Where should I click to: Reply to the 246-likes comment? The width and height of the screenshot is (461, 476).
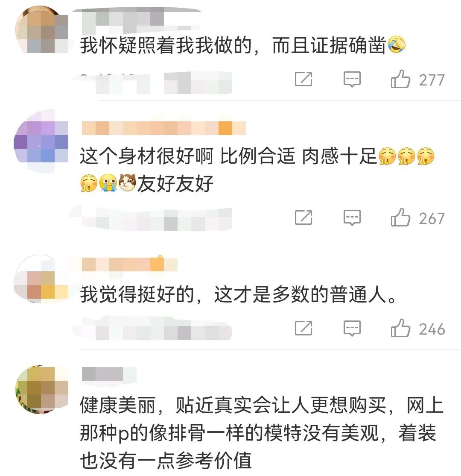point(352,329)
